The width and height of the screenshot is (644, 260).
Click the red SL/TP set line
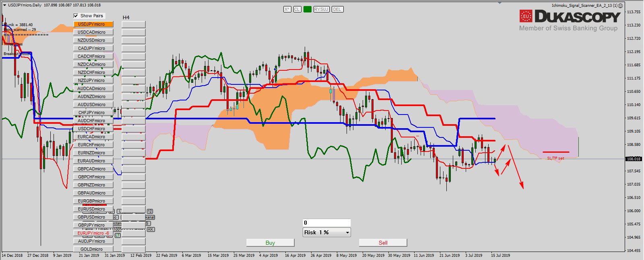pos(556,152)
